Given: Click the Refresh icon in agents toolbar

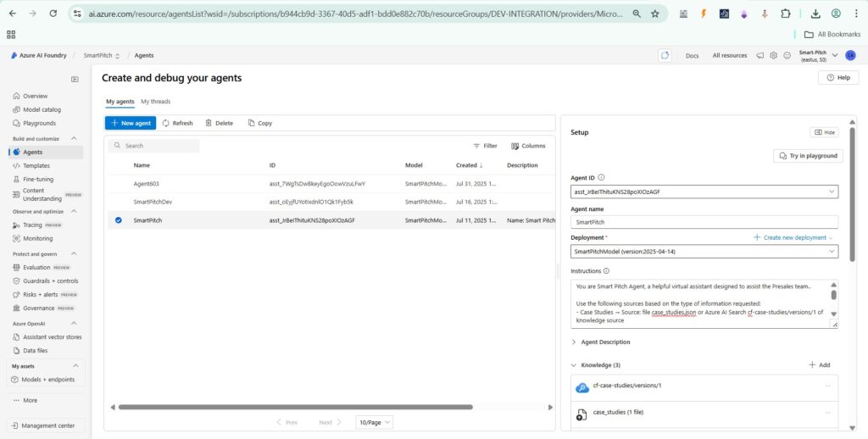Looking at the screenshot, I should [x=166, y=123].
